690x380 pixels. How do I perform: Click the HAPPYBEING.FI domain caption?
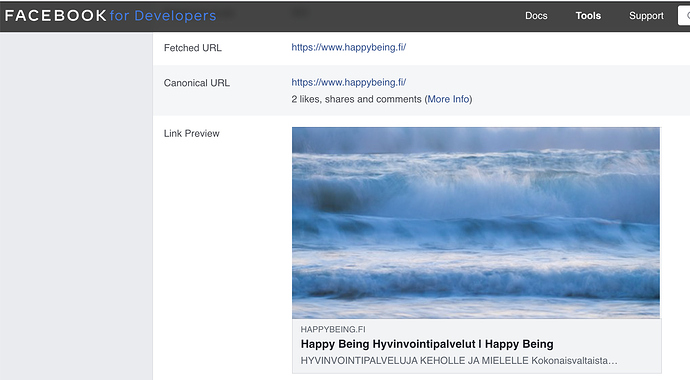point(333,329)
